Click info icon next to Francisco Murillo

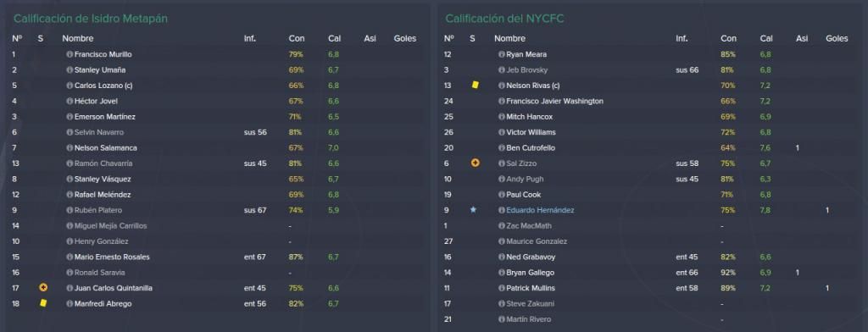point(70,55)
